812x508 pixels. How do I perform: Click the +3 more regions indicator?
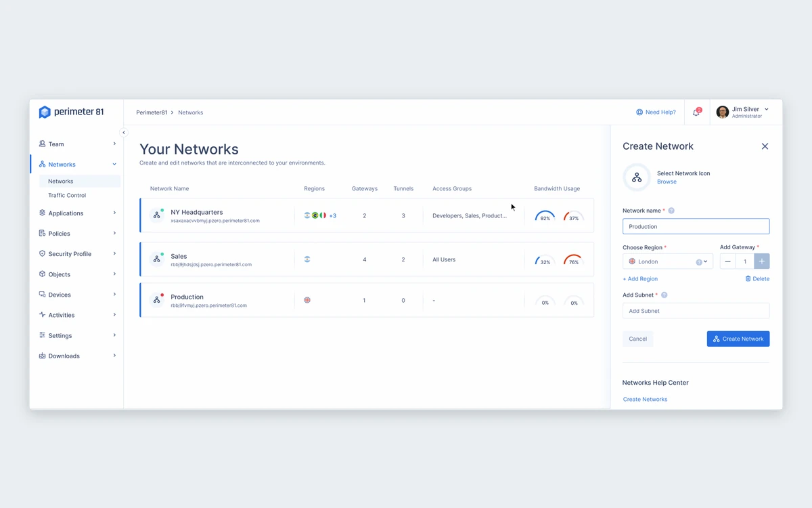pos(333,215)
